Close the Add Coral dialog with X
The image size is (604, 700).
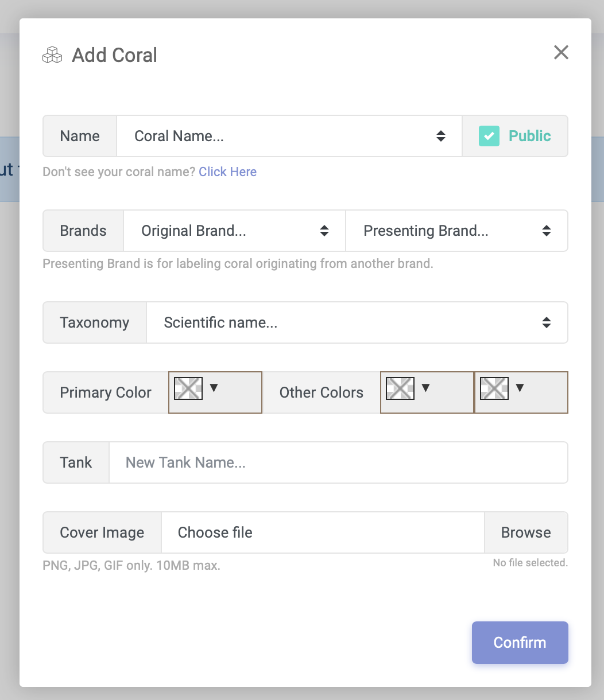click(x=561, y=52)
